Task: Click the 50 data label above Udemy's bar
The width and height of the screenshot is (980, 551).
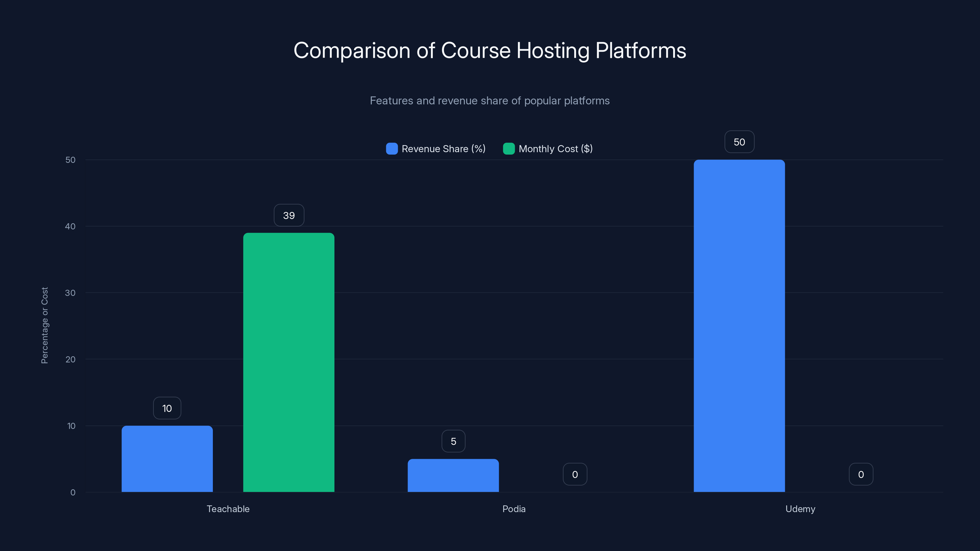Action: pyautogui.click(x=739, y=141)
